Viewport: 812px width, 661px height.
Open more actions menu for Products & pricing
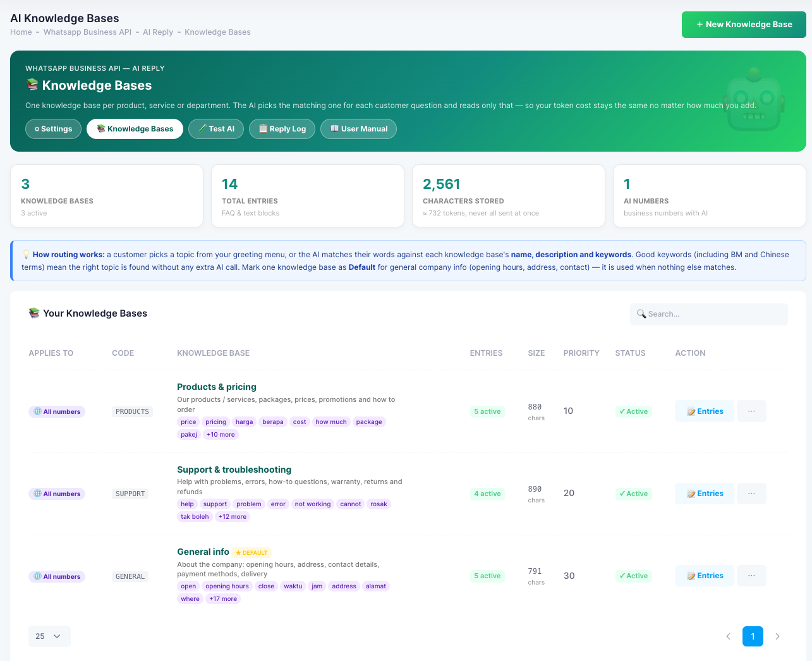(751, 411)
